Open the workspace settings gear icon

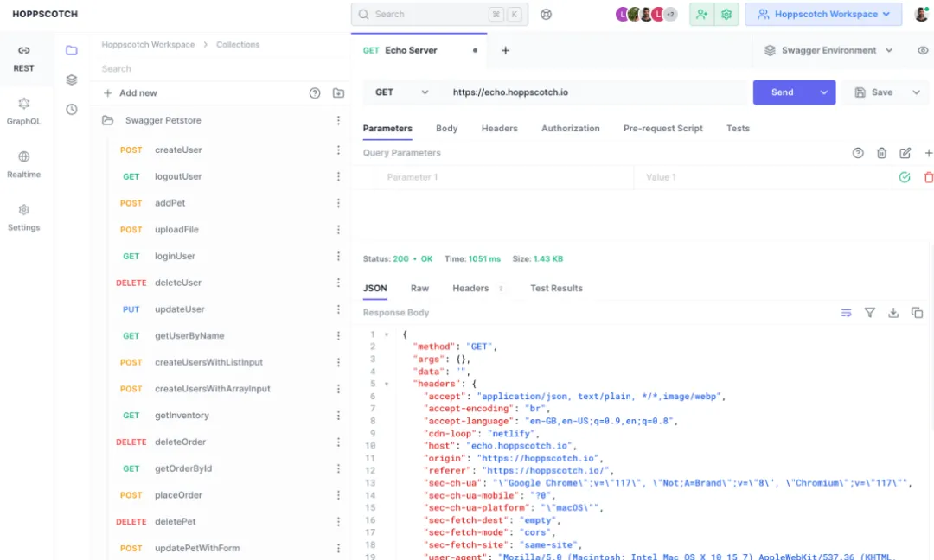coord(726,15)
